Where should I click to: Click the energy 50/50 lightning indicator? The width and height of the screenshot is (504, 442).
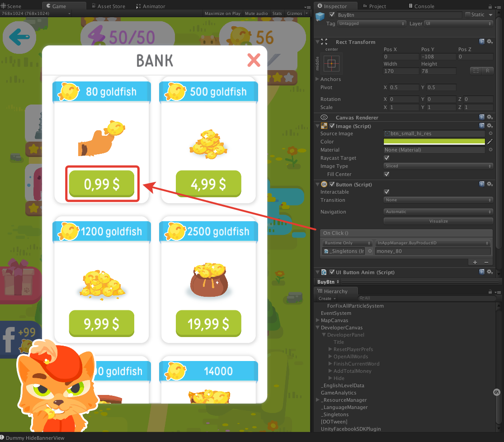(x=127, y=37)
